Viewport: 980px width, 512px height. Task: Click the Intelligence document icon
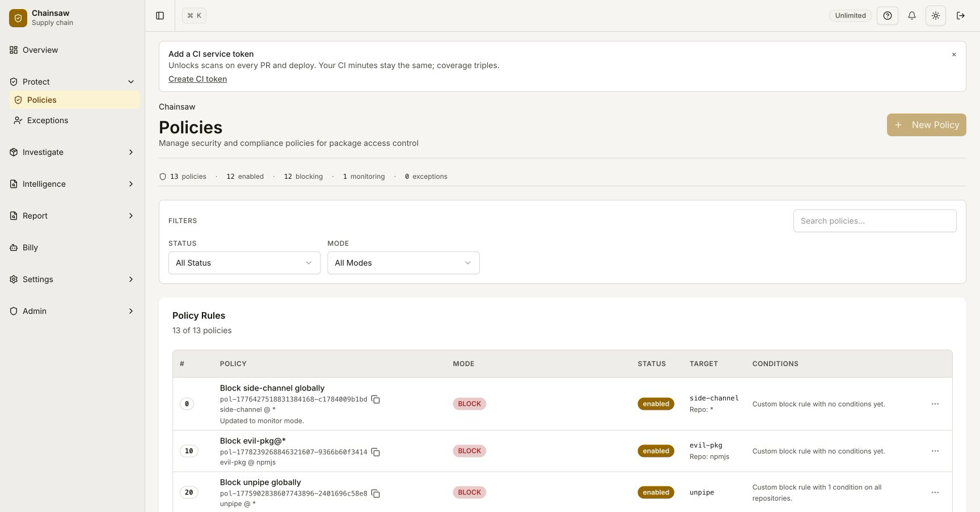[14, 184]
